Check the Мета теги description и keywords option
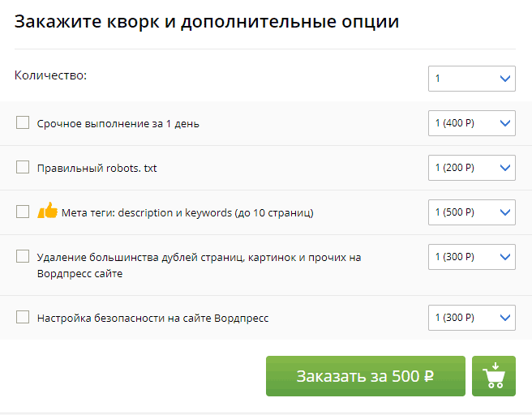Screen dimensions: 532x415 point(23,212)
